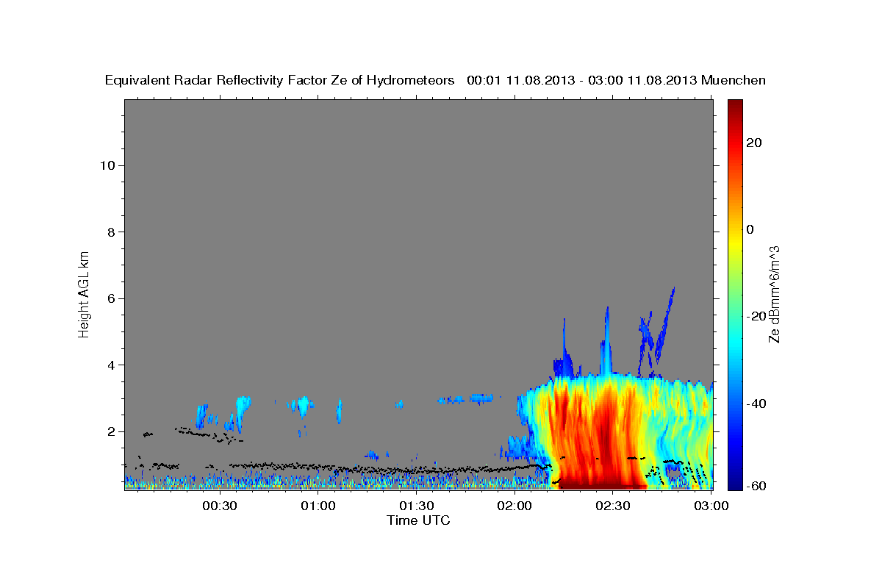This screenshot has width=882, height=588.
Task: Click the dark blue bottom of the colorbar
Action: pos(735,483)
